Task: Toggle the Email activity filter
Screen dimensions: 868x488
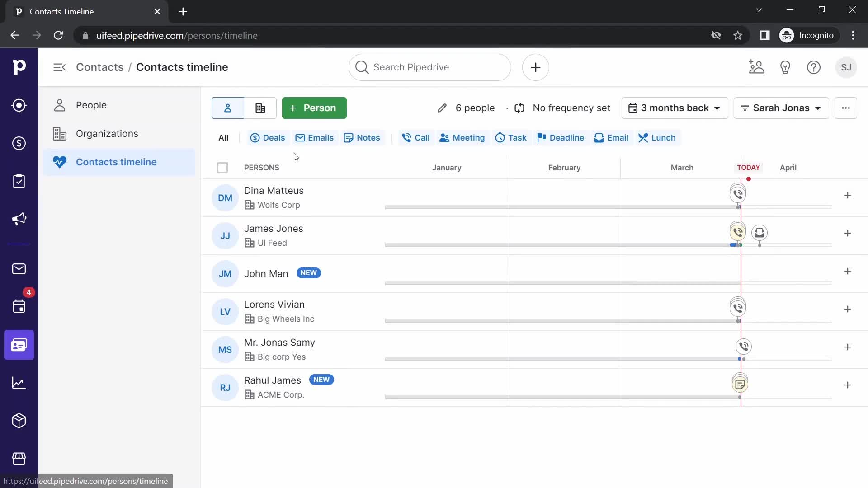Action: point(611,138)
